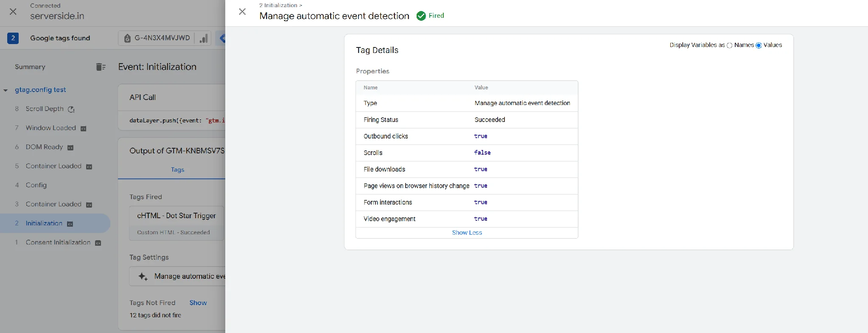Screen dimensions: 868x333
Task: Open the Tags tab
Action: [x=177, y=169]
